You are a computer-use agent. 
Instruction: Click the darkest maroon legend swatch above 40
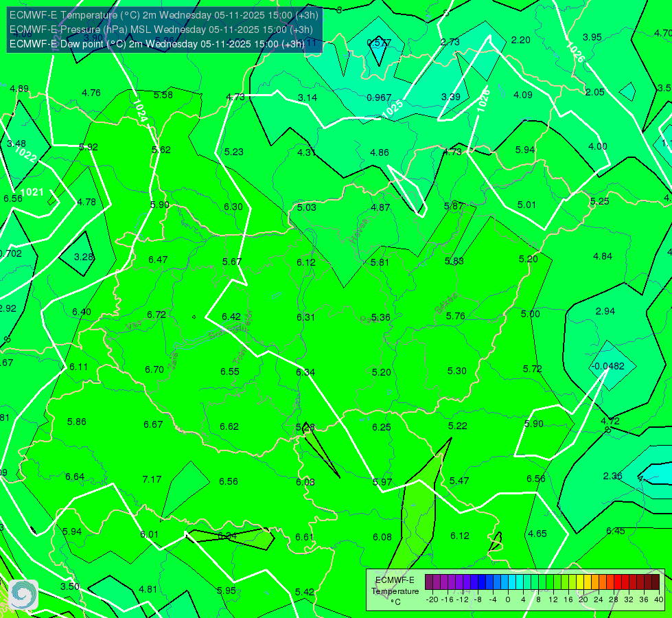pos(656,582)
